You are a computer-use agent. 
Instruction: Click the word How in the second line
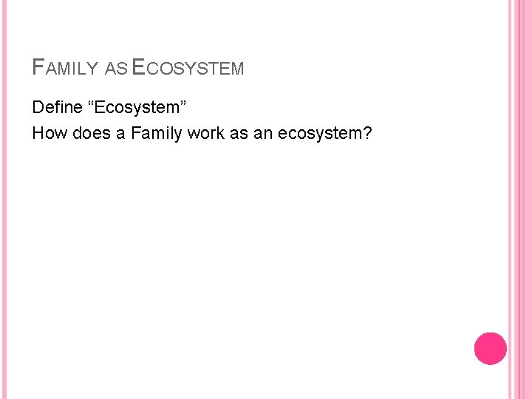[x=50, y=133]
